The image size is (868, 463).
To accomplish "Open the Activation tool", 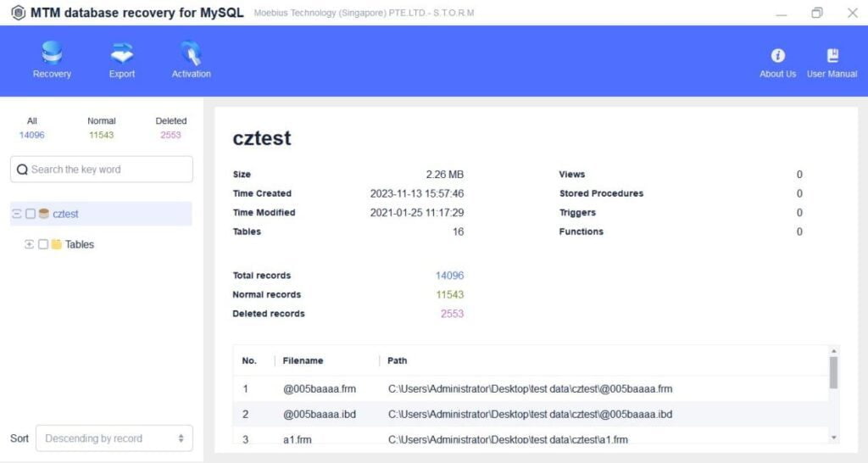I will pyautogui.click(x=191, y=60).
